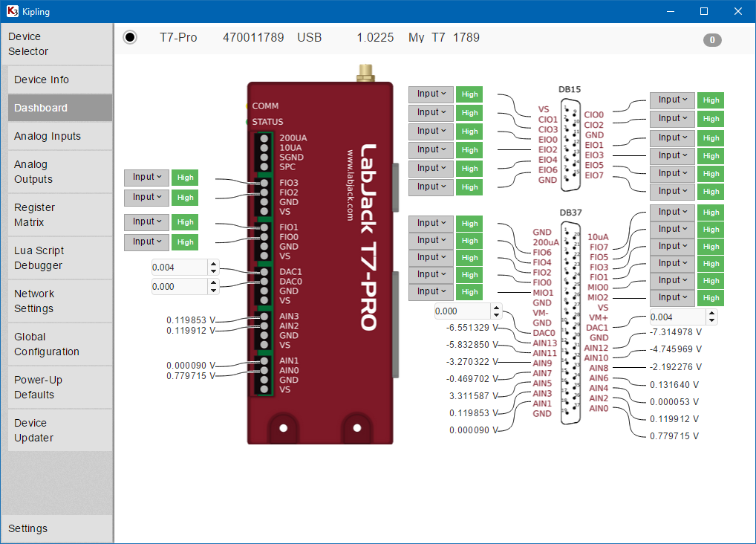Open Input dropdown for screw-terminal FIO0

[x=146, y=242]
